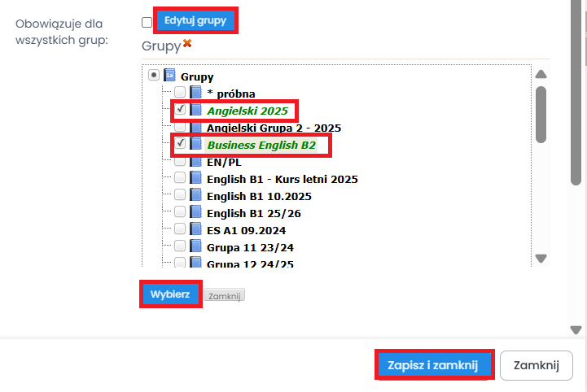Enable the Obowiązuje dla wszystkich grup checkbox

point(147,22)
